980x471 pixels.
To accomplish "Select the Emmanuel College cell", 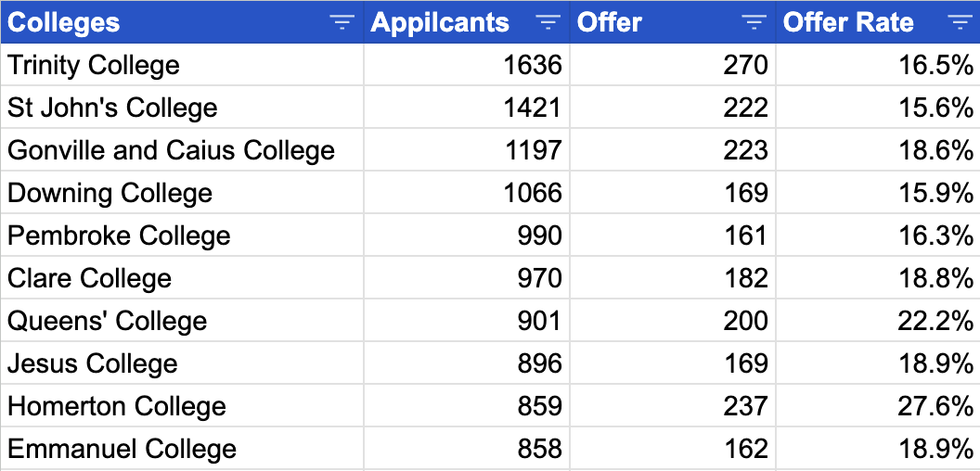I will (x=122, y=449).
